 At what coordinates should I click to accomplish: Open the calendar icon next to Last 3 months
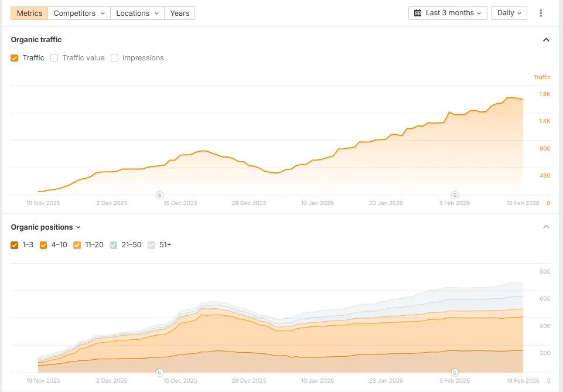tap(418, 13)
